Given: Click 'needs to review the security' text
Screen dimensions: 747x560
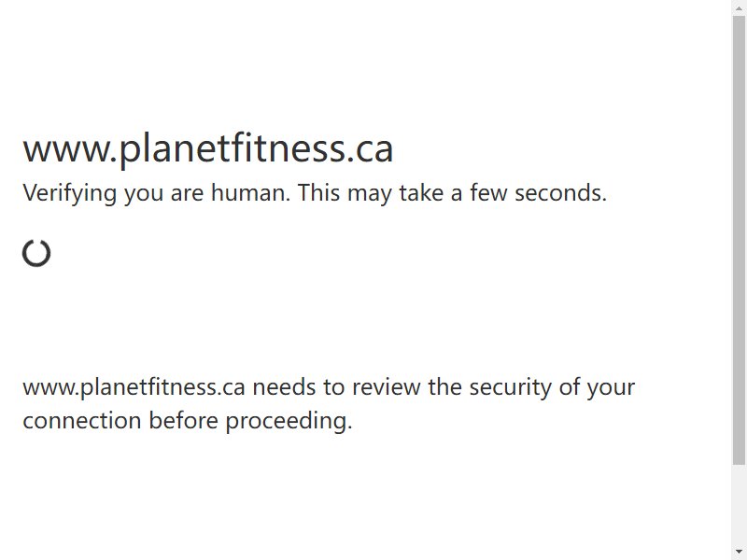Looking at the screenshot, I should click(402, 387).
